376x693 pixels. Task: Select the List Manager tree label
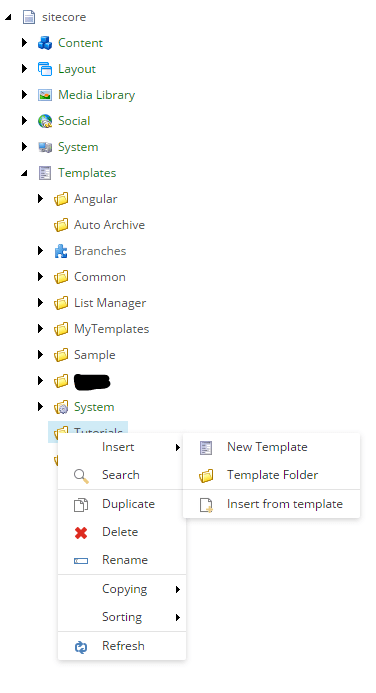110,303
